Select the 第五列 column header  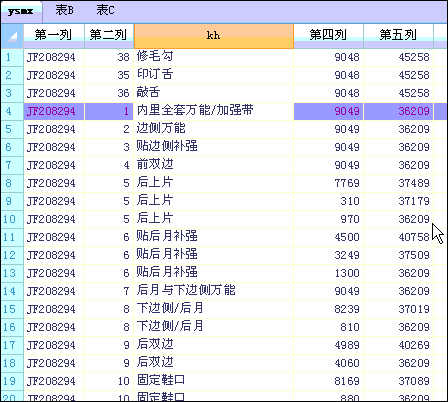click(x=398, y=36)
